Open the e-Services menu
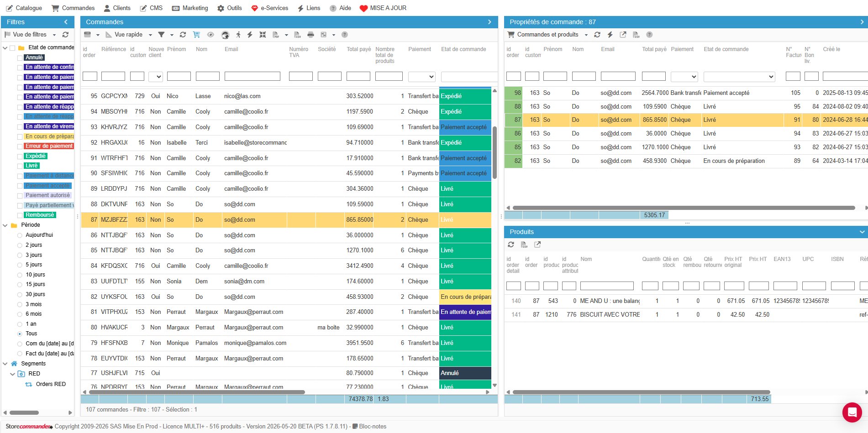This screenshot has width=868, height=433. pyautogui.click(x=269, y=8)
